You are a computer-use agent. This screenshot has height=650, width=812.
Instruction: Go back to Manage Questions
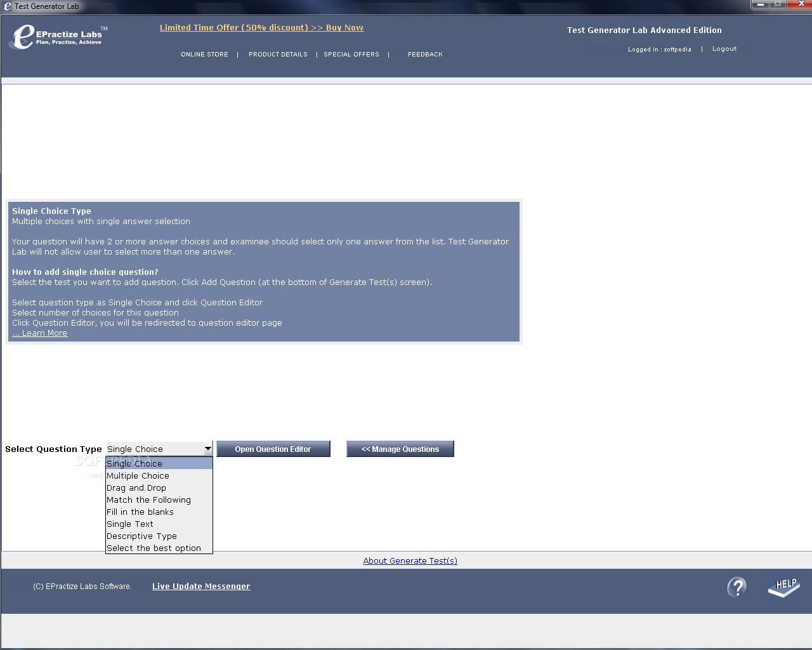[400, 449]
